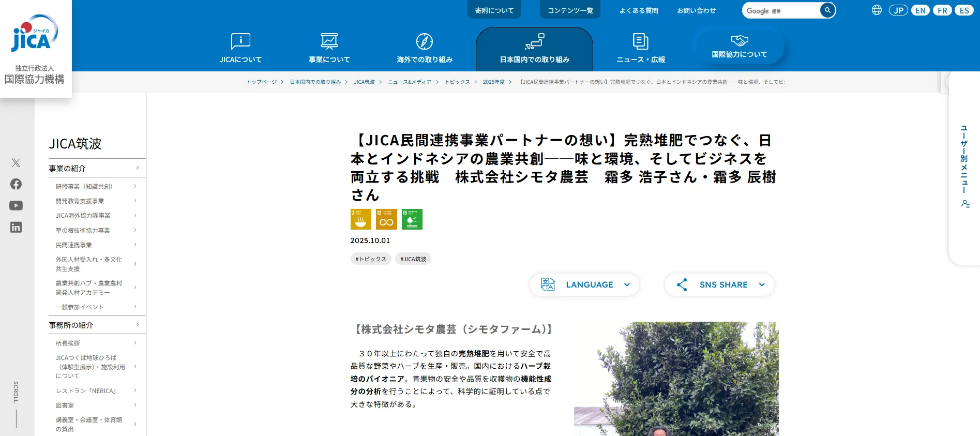Switch site language to FR
Image resolution: width=980 pixels, height=436 pixels.
pyautogui.click(x=942, y=10)
